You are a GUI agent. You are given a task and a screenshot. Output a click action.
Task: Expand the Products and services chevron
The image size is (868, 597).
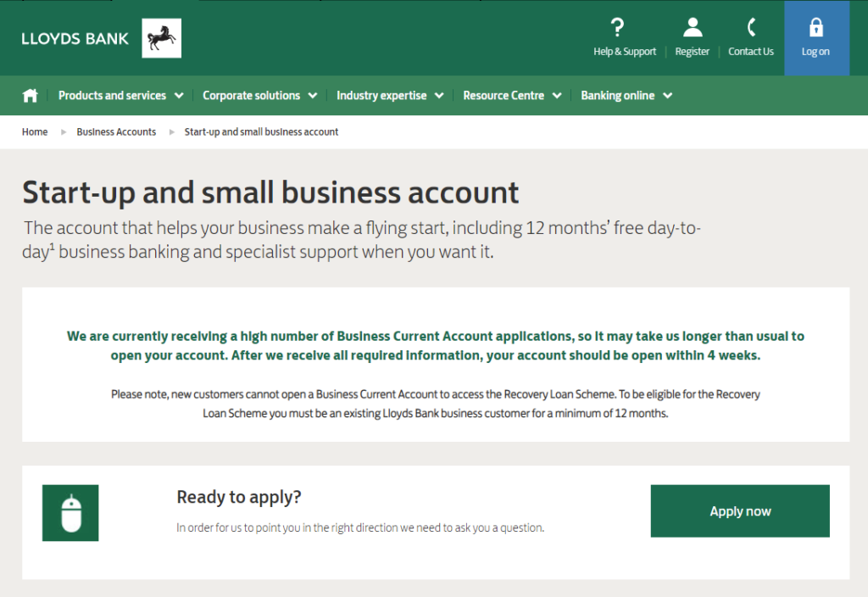[x=179, y=96]
